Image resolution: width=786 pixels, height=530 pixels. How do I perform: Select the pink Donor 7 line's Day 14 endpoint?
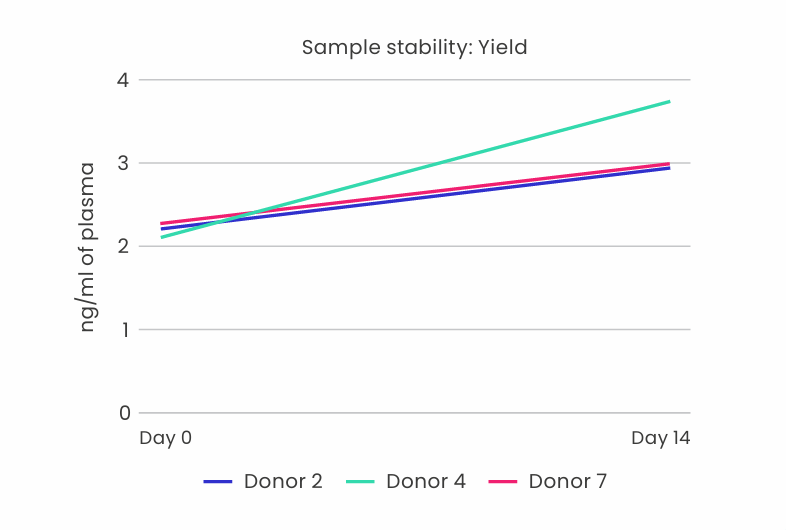pyautogui.click(x=668, y=164)
